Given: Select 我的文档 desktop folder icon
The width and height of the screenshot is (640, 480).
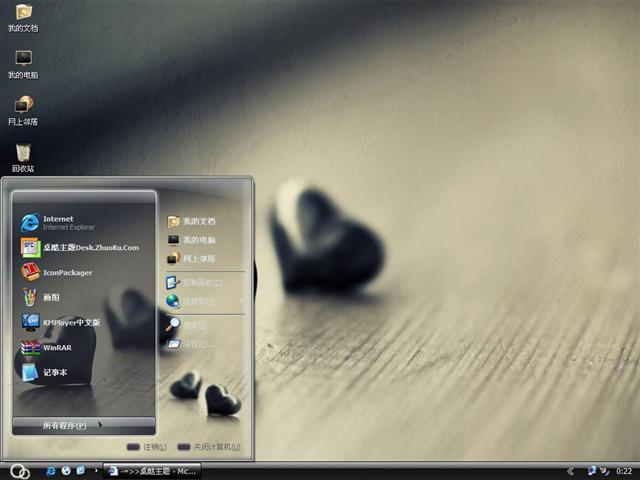Looking at the screenshot, I should click(23, 16).
